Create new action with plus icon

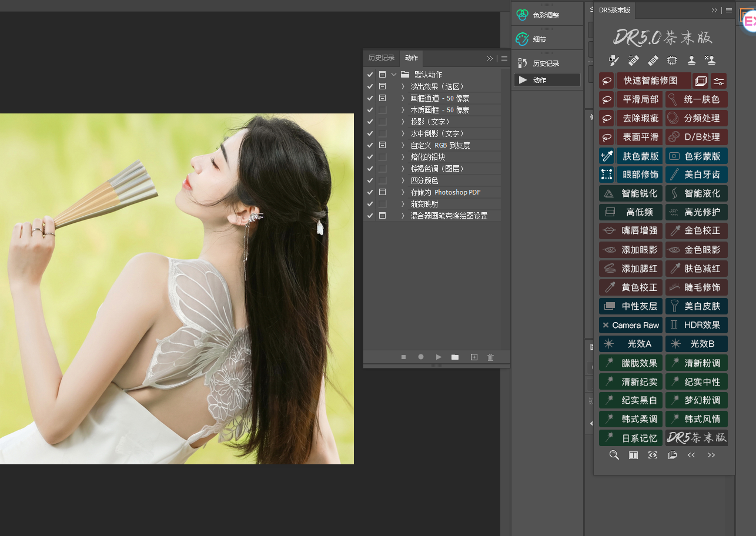click(x=474, y=357)
